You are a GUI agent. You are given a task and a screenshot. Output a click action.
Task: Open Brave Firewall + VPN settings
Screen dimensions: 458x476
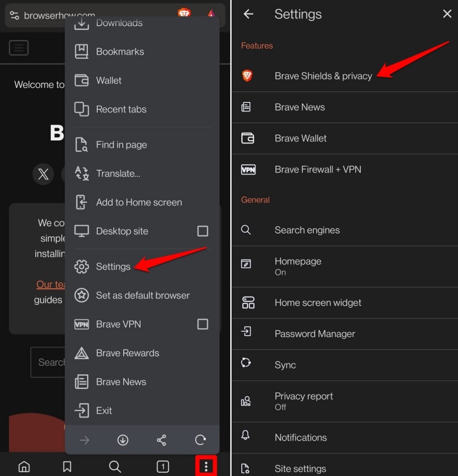coord(345,169)
